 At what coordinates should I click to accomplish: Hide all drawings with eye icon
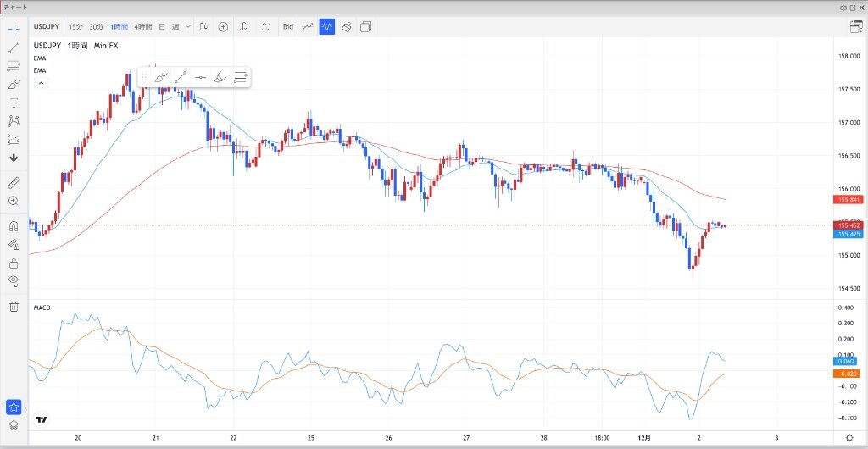pyautogui.click(x=14, y=280)
